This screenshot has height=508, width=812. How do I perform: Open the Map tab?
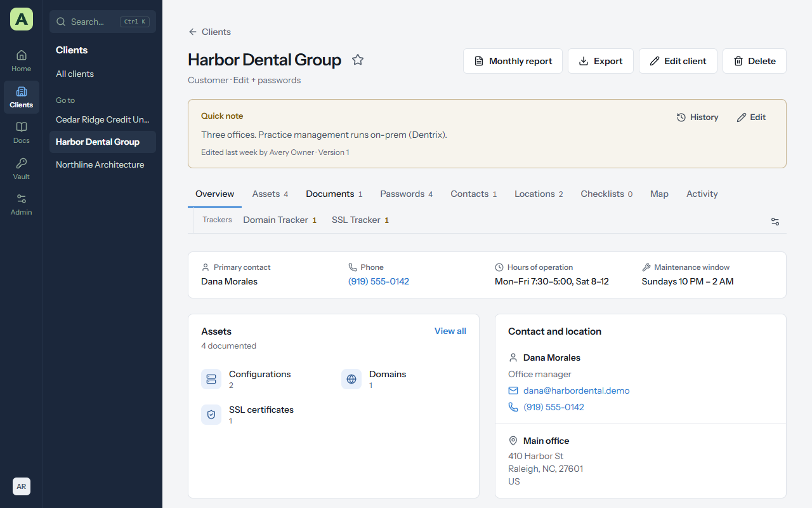pyautogui.click(x=659, y=194)
